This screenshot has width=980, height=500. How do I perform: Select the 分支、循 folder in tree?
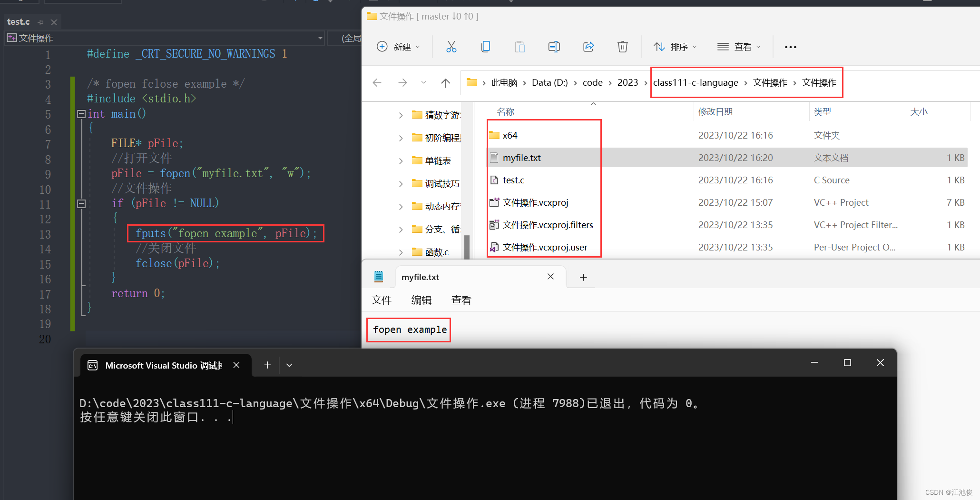(x=436, y=230)
